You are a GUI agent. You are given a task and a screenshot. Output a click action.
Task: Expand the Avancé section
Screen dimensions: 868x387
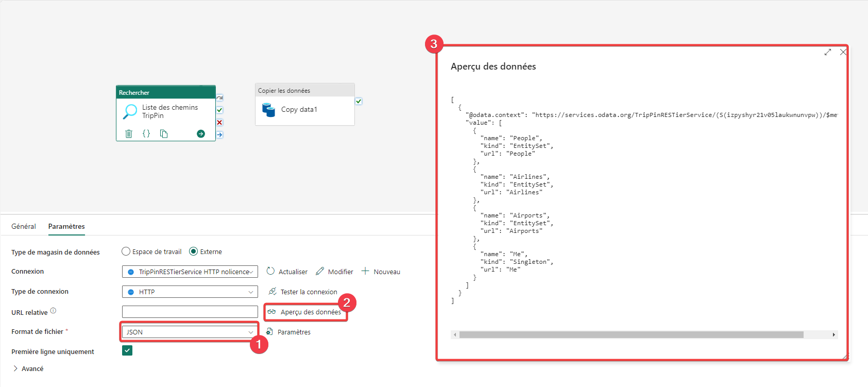28,368
